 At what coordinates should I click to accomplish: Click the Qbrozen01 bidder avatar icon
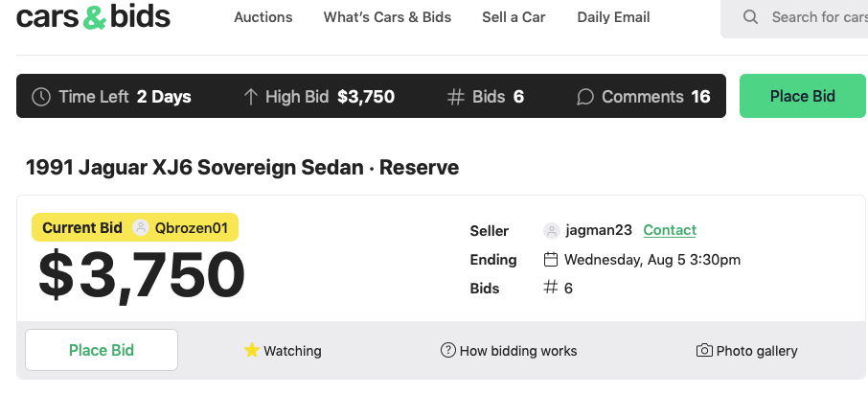[141, 227]
